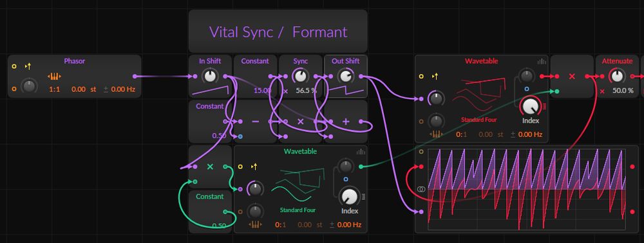The image size is (644, 243).
Task: Click the Phasor 0.00 Hz offset value
Action: 123,89
